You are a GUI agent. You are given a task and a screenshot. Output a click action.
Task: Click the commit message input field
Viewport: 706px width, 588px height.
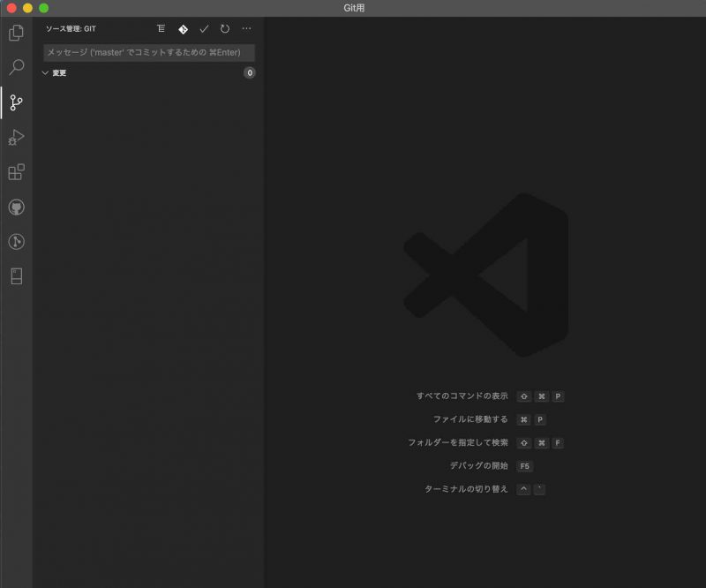click(149, 52)
